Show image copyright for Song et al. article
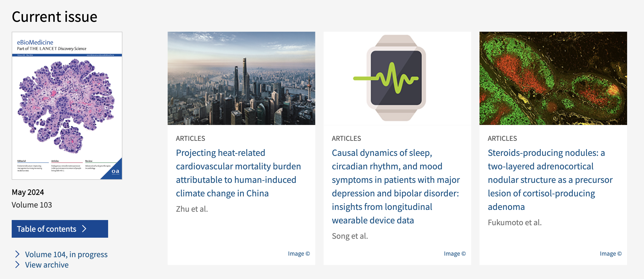 coord(455,254)
